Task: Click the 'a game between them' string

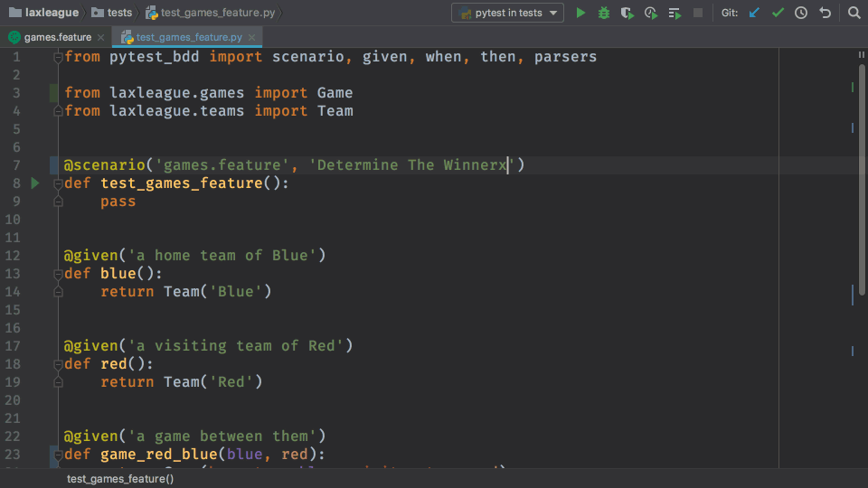Action: 222,436
